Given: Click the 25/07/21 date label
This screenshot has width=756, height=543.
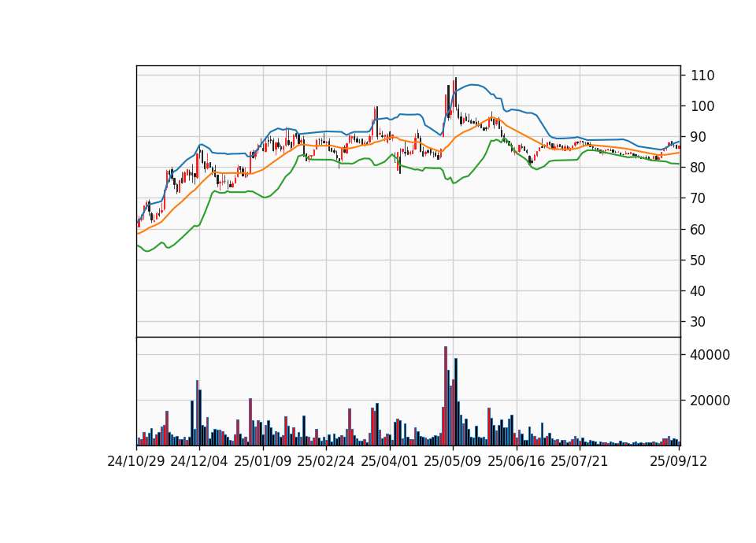Looking at the screenshot, I should pyautogui.click(x=580, y=461).
